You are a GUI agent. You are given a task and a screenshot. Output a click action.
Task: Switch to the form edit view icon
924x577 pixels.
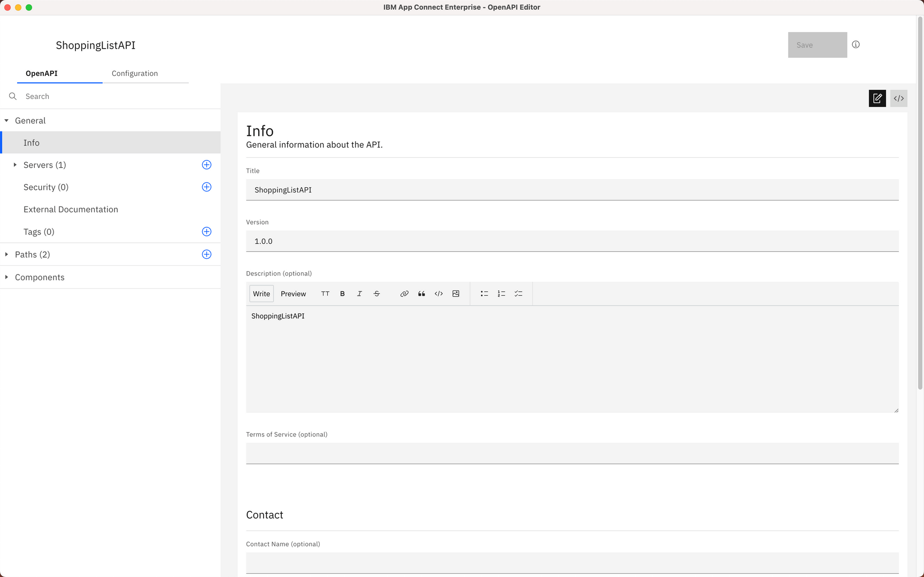pos(877,98)
